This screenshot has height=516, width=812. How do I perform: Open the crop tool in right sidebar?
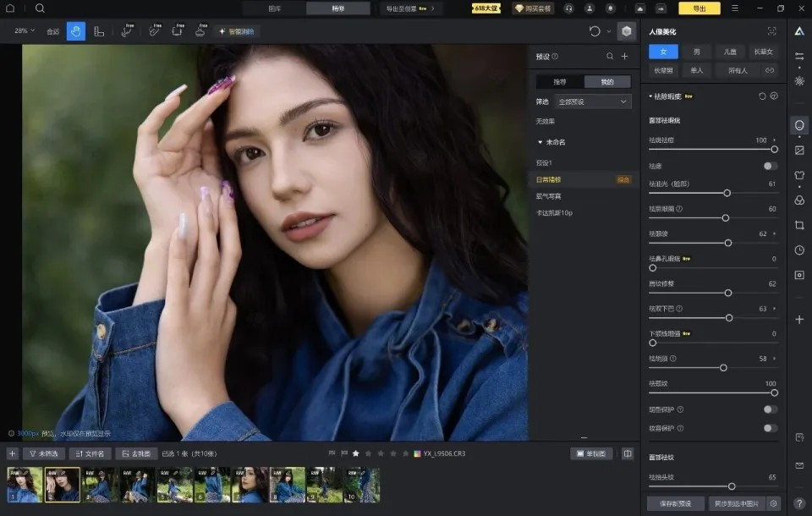(799, 225)
